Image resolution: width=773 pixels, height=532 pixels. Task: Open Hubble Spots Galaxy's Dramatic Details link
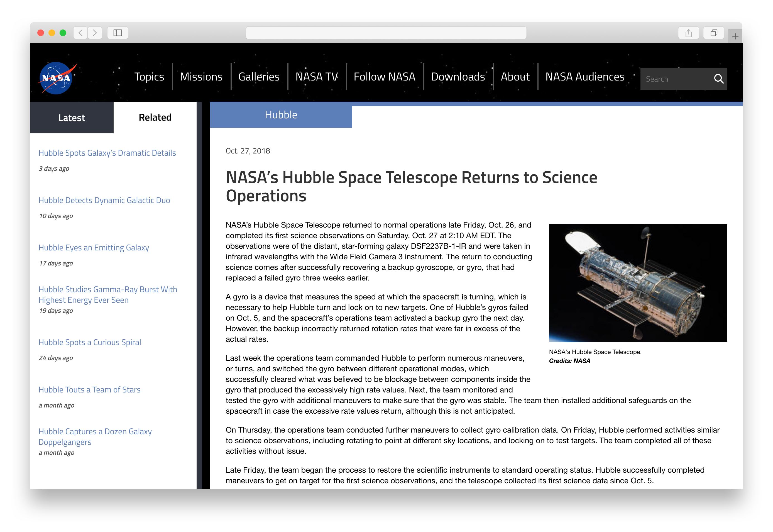(107, 153)
